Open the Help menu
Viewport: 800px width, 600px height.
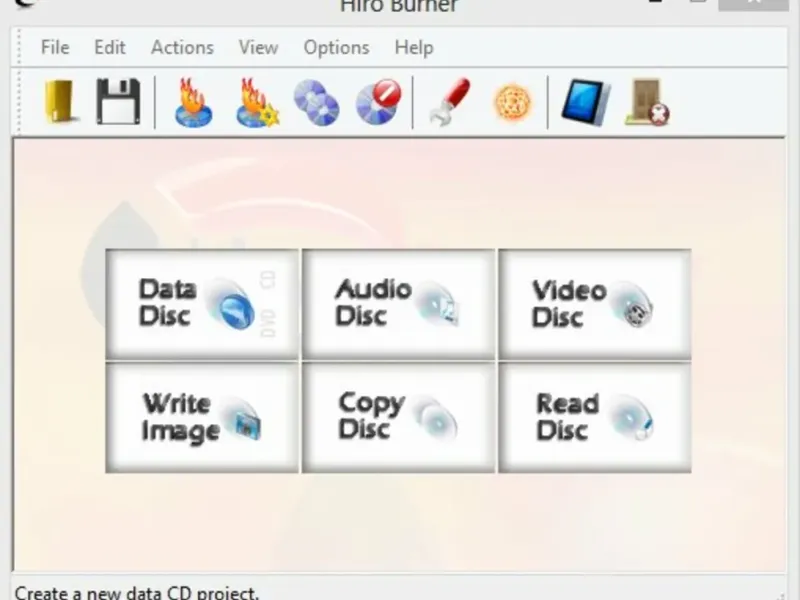click(414, 47)
